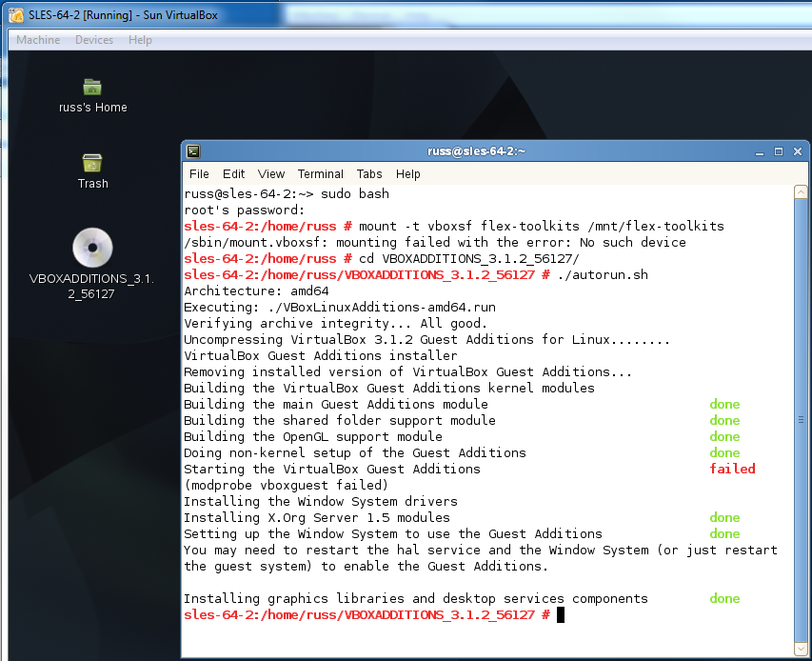812x661 pixels.
Task: Close the russ@sles-64-2 terminal window
Action: 798,151
